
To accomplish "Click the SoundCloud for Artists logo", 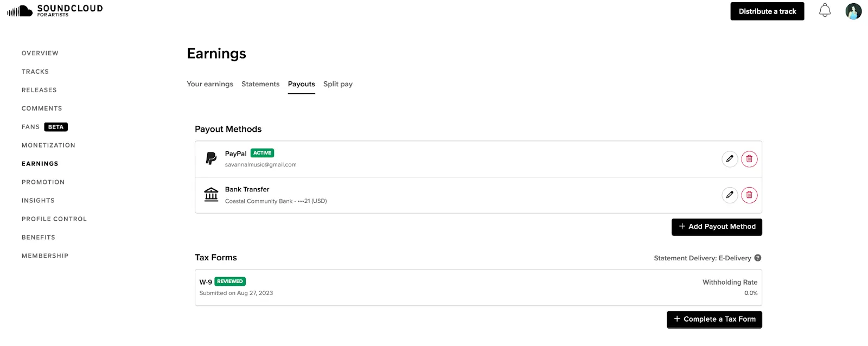I will point(55,10).
